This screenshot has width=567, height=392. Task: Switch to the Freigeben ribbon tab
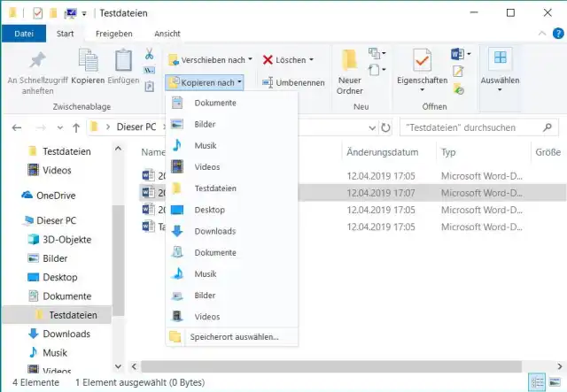coord(114,34)
